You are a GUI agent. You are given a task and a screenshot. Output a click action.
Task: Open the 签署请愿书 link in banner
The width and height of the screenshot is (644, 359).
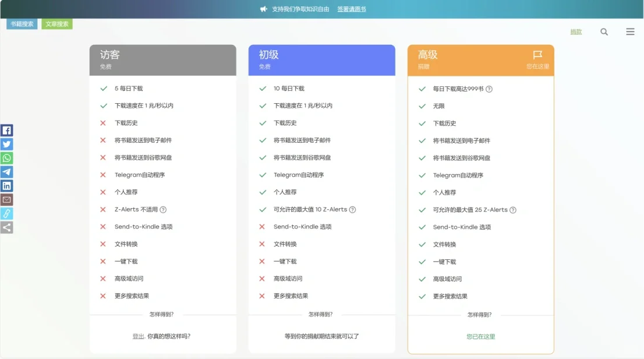pos(352,9)
